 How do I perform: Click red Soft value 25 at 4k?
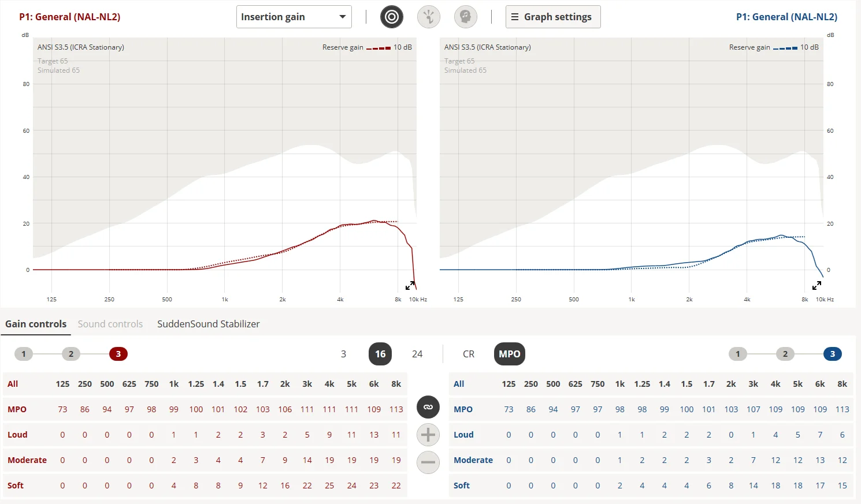pyautogui.click(x=329, y=486)
